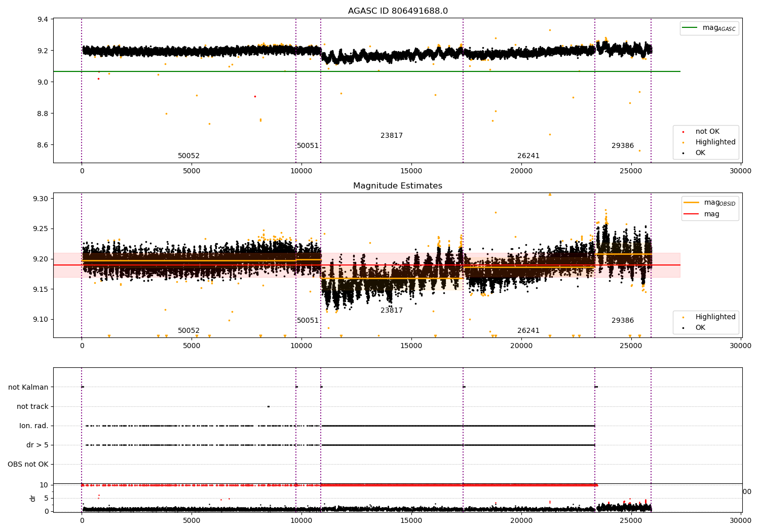The image size is (760, 532).
Task: Click obsid label 50051 in Magnitude Estimates plot
Action: point(308,321)
